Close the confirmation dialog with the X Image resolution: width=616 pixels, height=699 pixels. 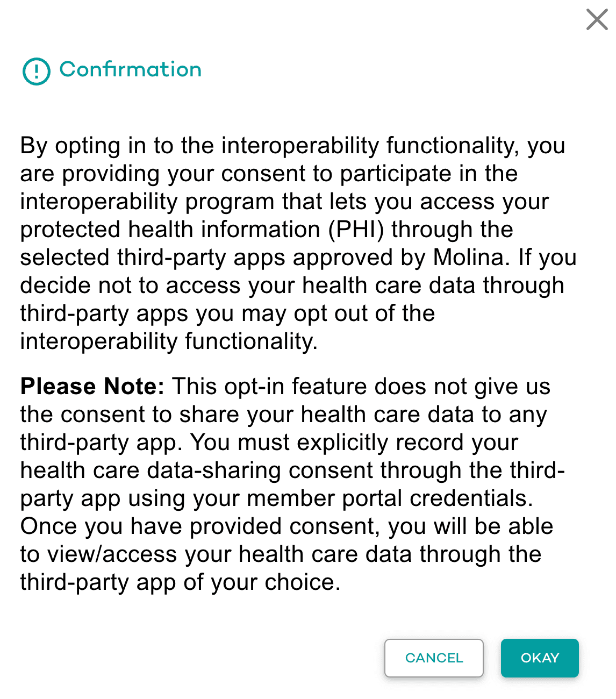(597, 20)
